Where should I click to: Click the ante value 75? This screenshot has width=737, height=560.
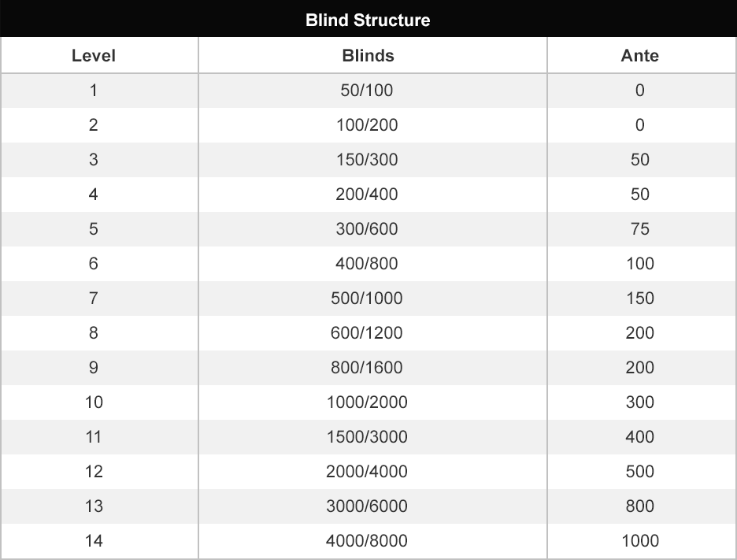(x=639, y=229)
